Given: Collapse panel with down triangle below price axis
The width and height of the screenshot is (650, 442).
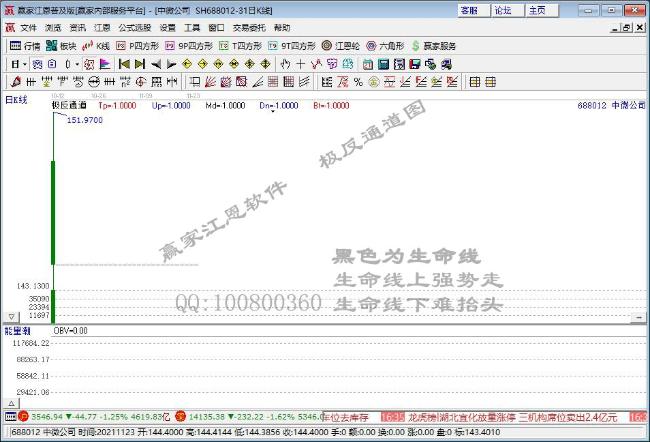Looking at the screenshot, I should tap(12, 317).
